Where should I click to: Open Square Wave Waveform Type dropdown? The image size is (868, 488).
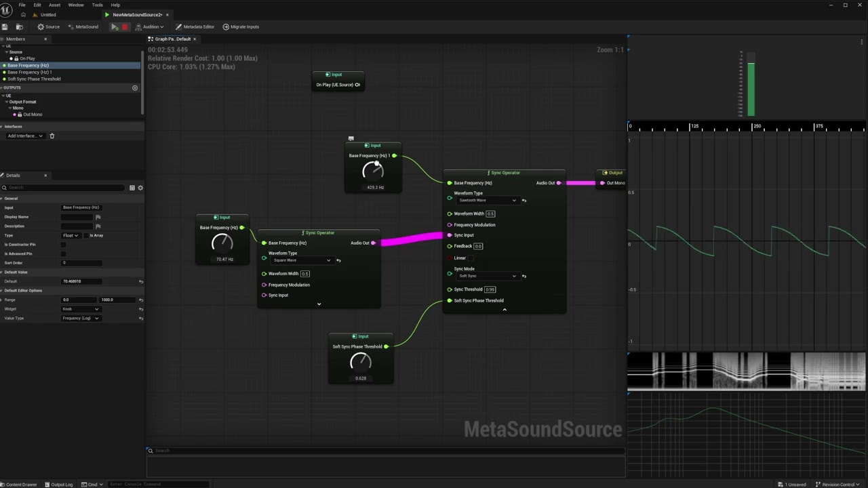(x=302, y=260)
